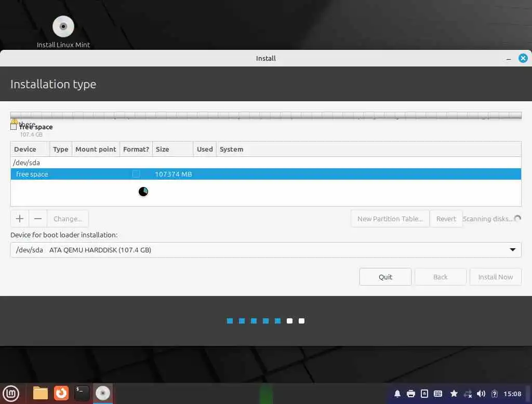Open the clipboard notes tray icon
The height and width of the screenshot is (404, 532).
coord(424,394)
